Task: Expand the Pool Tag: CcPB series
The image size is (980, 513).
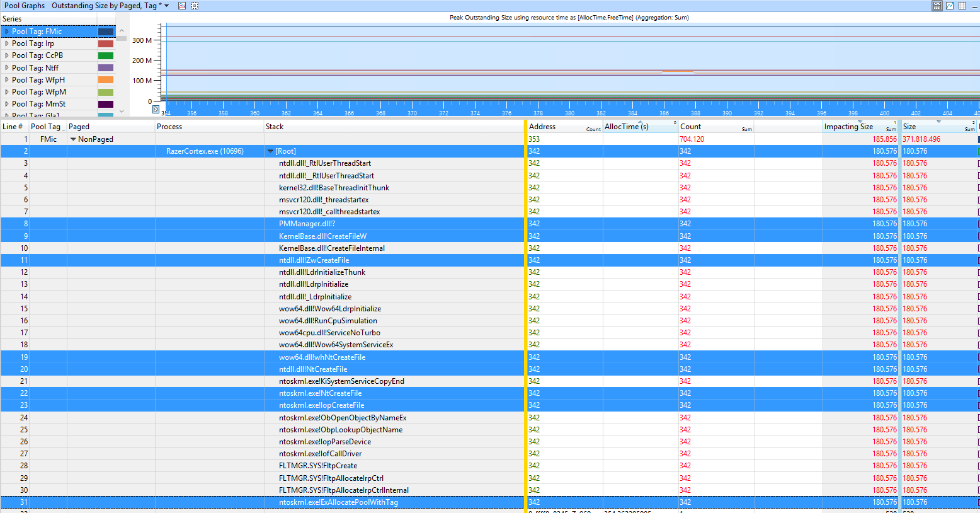Action: 7,55
